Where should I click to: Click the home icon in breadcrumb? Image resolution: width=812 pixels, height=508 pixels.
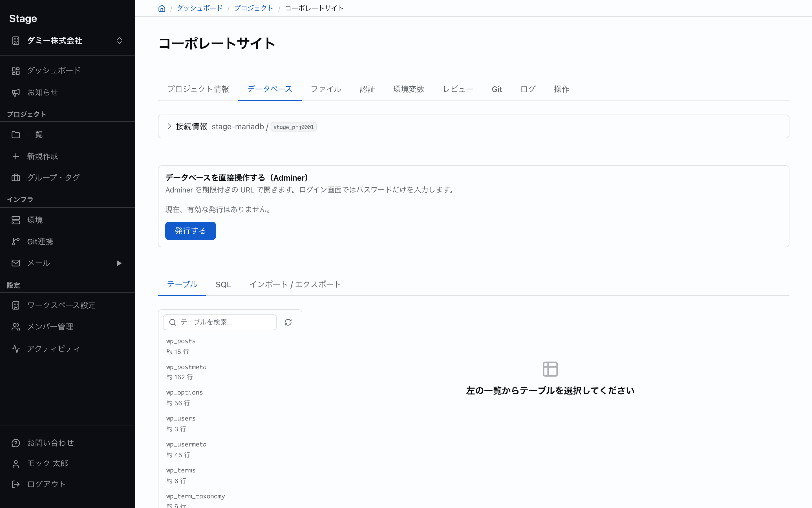[x=162, y=8]
